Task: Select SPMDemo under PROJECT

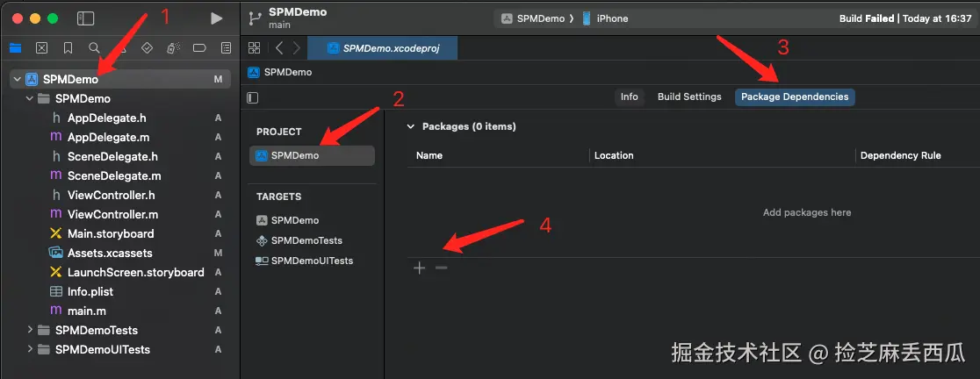Action: (x=312, y=155)
